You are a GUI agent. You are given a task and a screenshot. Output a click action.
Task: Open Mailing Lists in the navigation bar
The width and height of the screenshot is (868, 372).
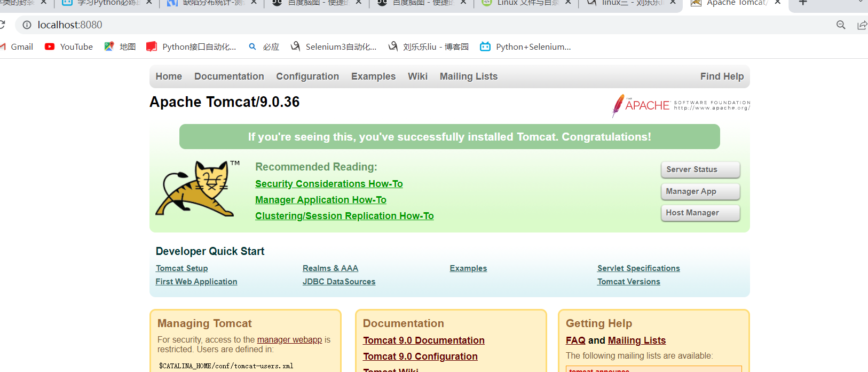[x=468, y=76]
